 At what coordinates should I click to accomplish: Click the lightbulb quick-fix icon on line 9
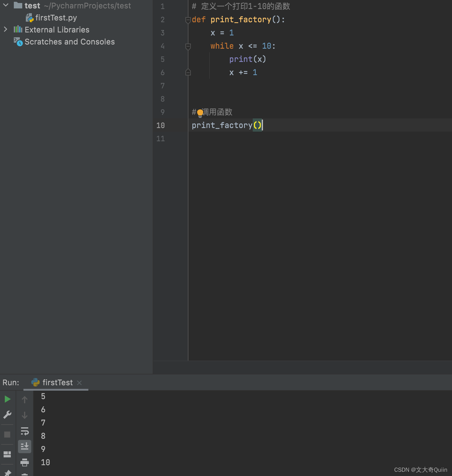[200, 113]
